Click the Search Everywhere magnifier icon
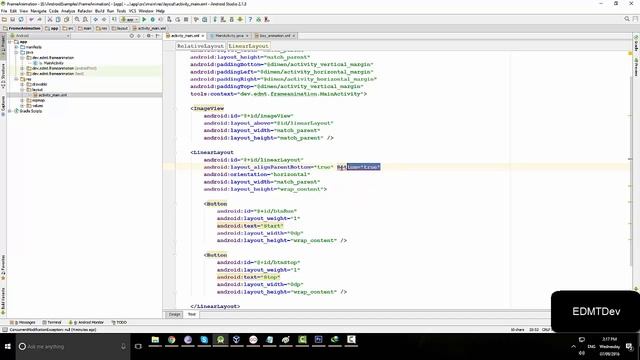The width and height of the screenshot is (640, 360). (x=627, y=19)
